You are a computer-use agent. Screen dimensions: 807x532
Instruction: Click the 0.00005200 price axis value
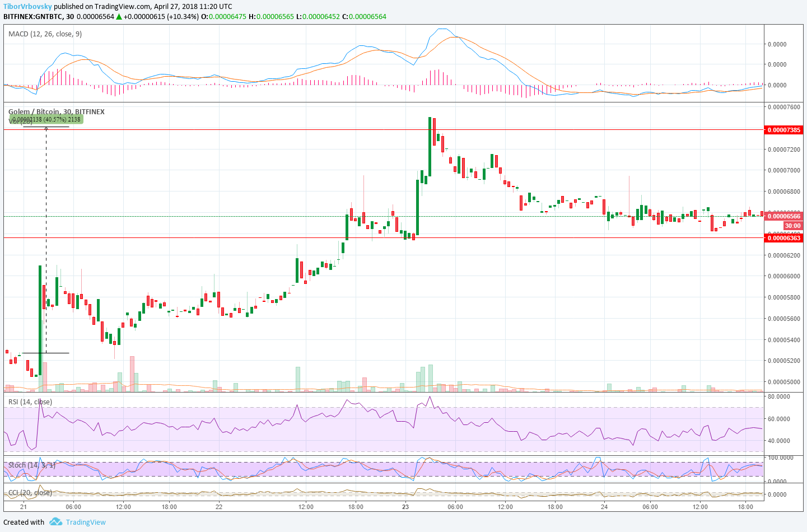[784, 361]
